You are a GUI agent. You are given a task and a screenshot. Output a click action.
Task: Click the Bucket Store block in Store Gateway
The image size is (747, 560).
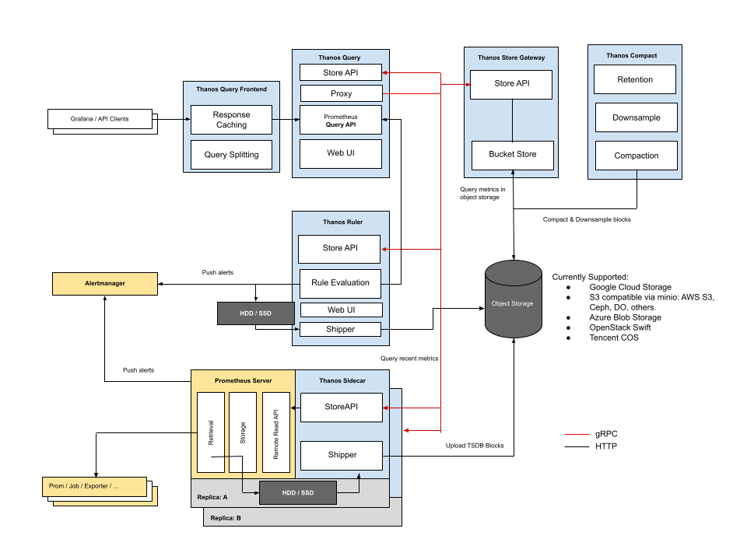pyautogui.click(x=511, y=155)
